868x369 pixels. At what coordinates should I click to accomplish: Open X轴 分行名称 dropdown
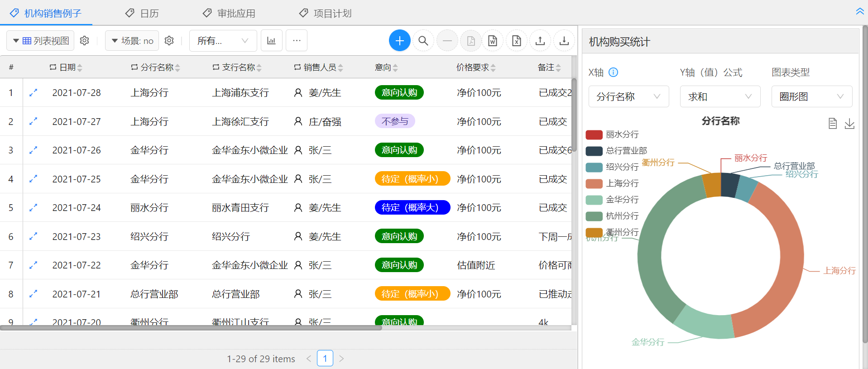[628, 96]
